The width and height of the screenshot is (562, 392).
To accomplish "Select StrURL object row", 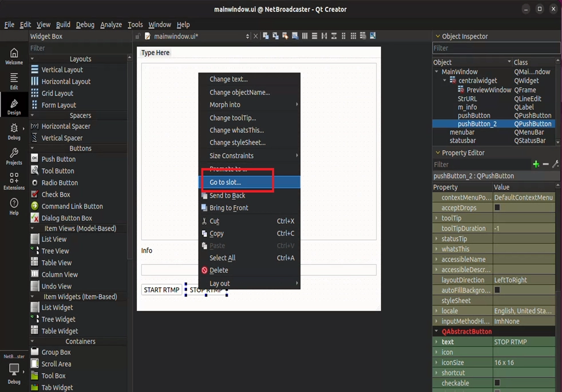I will pos(494,98).
